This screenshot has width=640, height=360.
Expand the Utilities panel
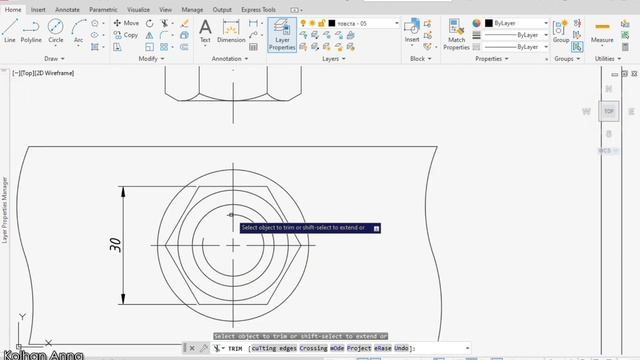(x=608, y=59)
